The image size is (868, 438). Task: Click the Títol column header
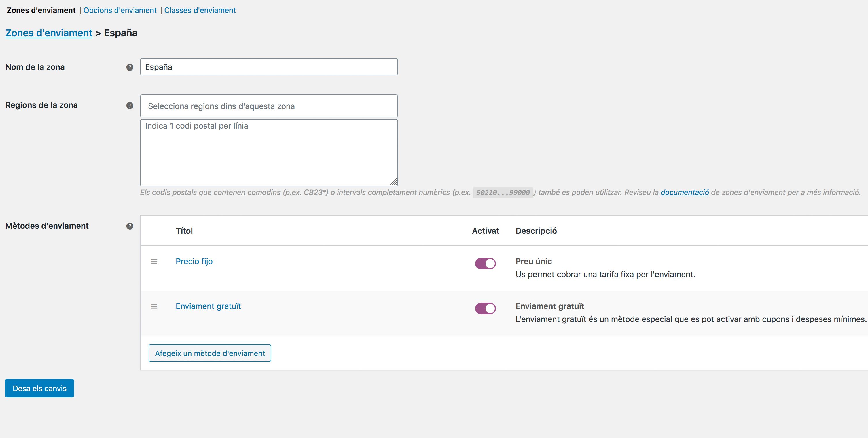point(184,231)
